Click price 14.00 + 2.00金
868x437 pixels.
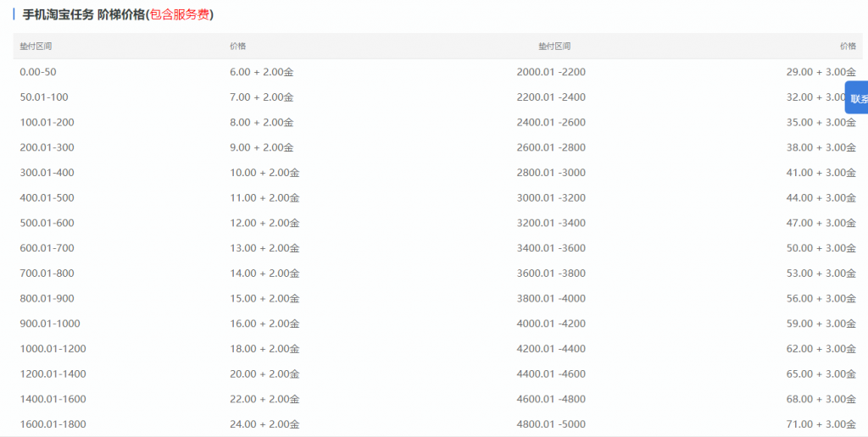(x=264, y=274)
